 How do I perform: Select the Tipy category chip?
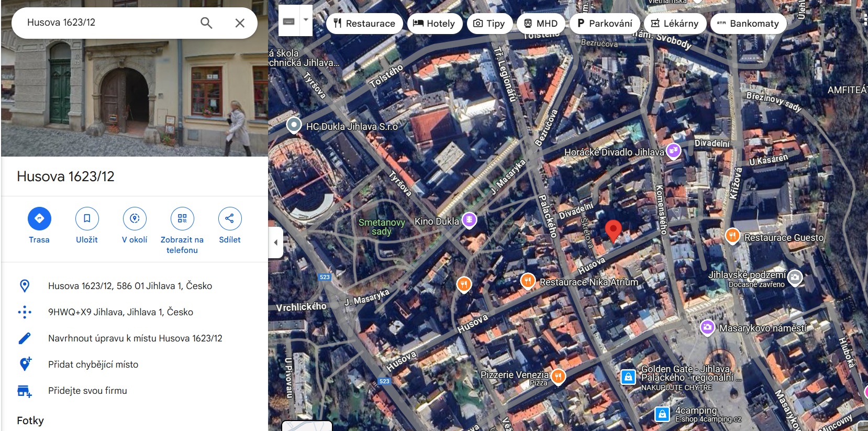point(489,24)
